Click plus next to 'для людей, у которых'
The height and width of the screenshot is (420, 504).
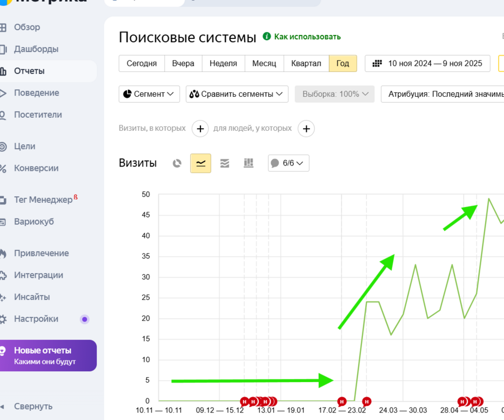click(306, 129)
